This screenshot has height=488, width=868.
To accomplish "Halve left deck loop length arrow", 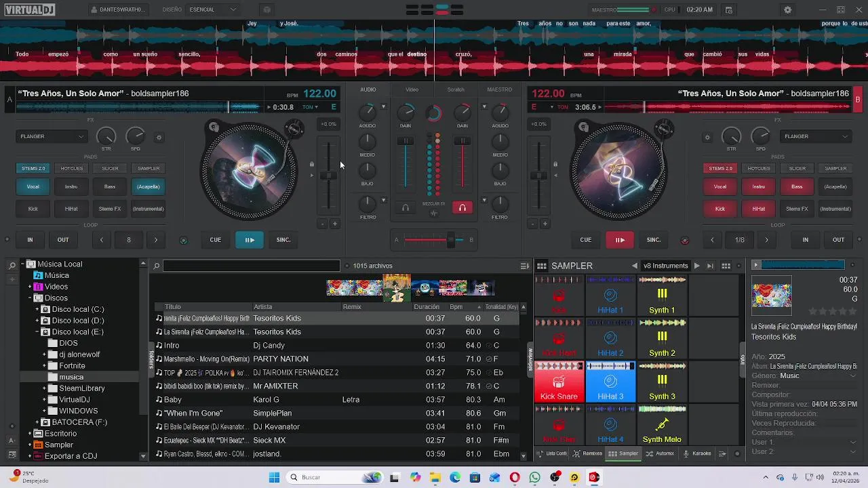I will click(x=102, y=239).
